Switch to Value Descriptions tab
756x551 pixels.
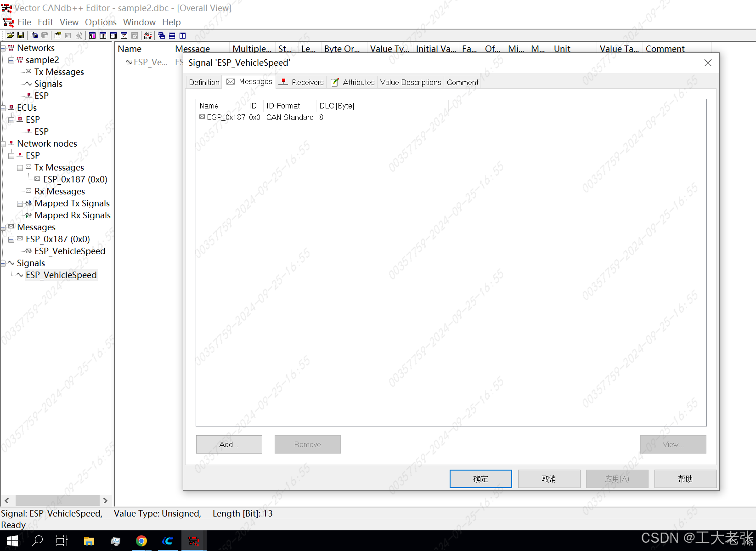[x=411, y=82]
